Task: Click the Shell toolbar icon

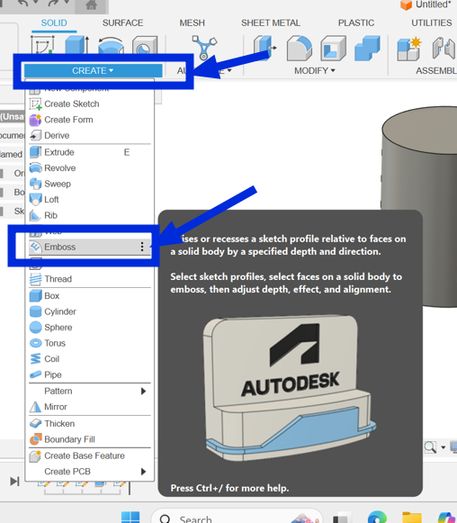Action: 333,48
